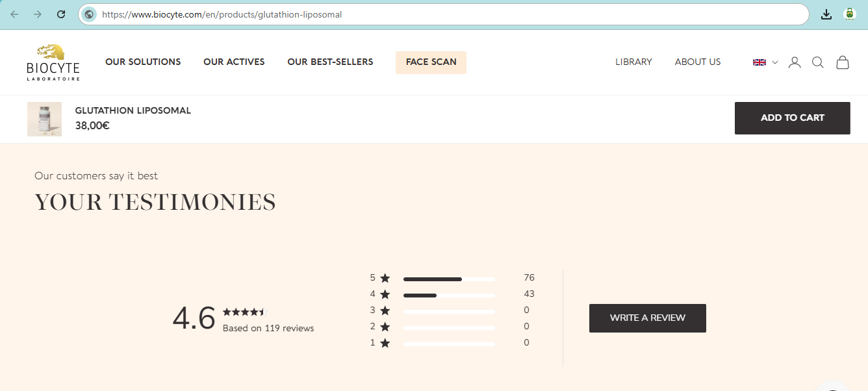Click the star icon beside rating 5
Image resolution: width=868 pixels, height=391 pixels.
point(385,278)
